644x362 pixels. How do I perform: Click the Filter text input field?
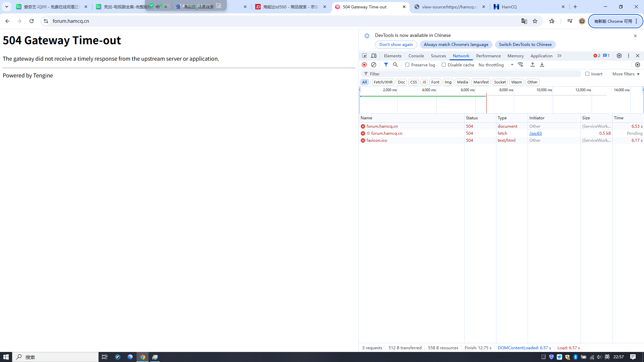[x=473, y=74]
